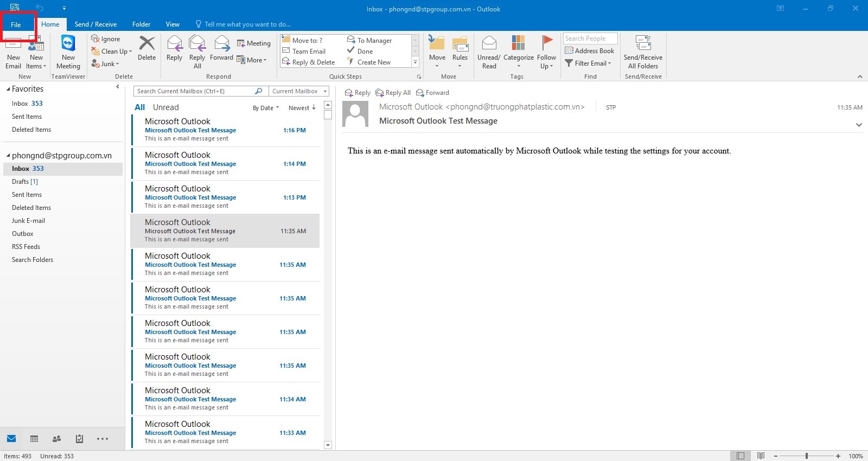Delete the selected message
Screen dimensions: 868x461
pos(146,48)
